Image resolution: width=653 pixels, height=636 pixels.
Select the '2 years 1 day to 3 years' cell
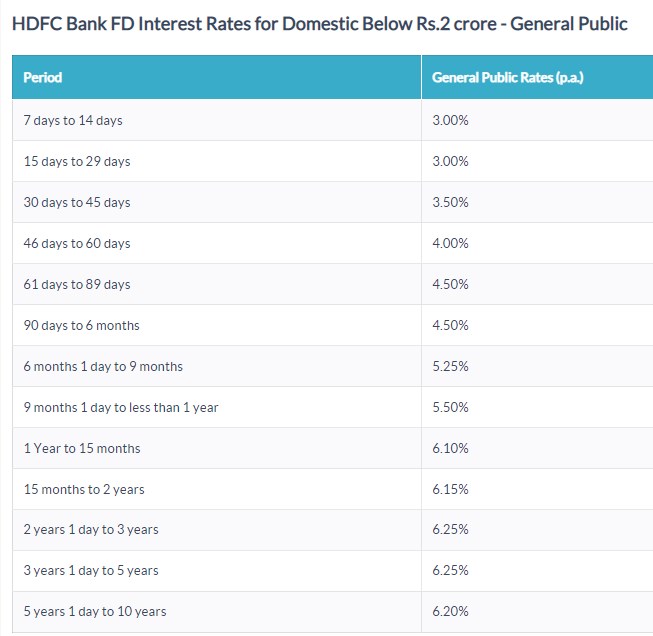pos(91,530)
